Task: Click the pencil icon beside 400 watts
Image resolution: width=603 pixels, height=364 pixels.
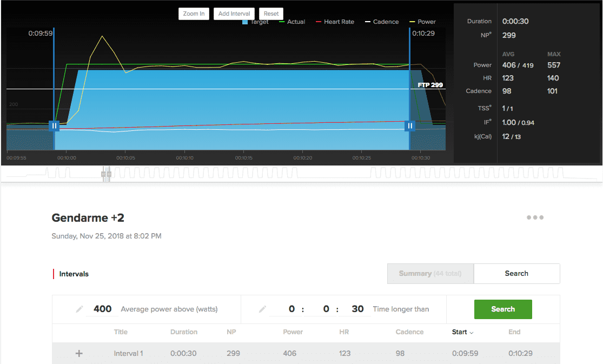Action: (79, 309)
